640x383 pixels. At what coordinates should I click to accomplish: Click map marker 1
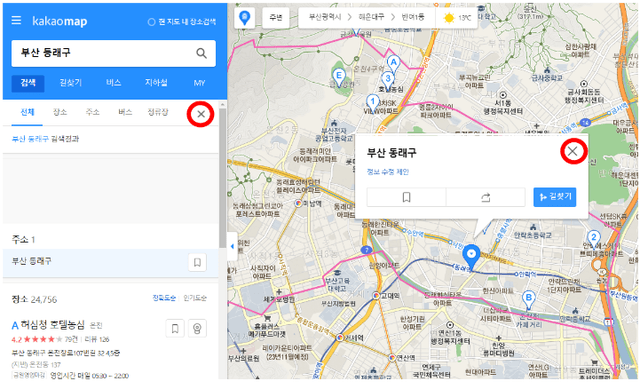(372, 102)
